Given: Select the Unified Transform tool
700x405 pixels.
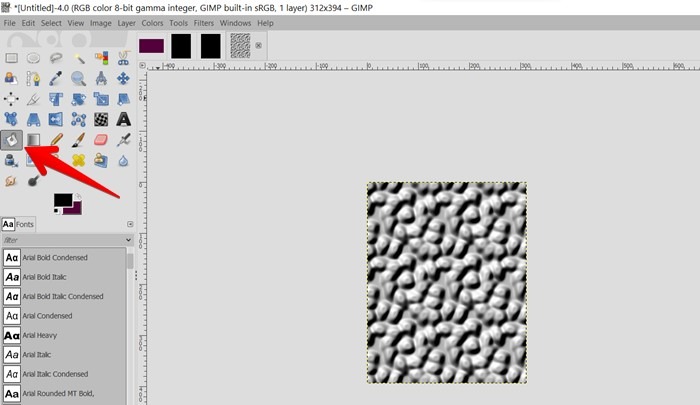Looking at the screenshot, I should point(56,99).
